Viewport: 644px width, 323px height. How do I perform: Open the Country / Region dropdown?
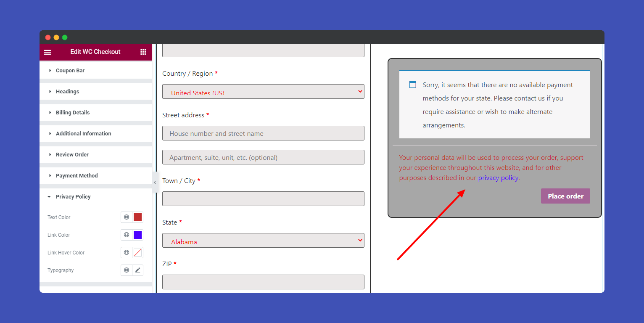click(x=263, y=92)
